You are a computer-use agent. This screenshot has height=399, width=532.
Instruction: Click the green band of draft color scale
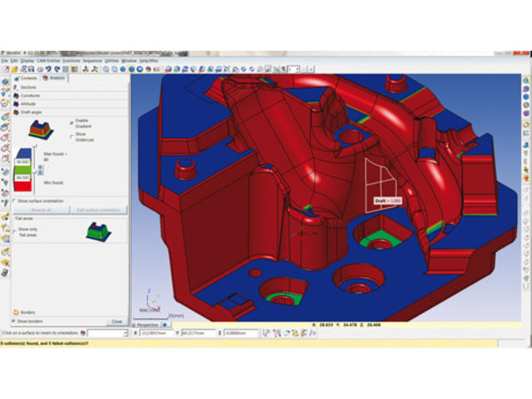coord(22,170)
